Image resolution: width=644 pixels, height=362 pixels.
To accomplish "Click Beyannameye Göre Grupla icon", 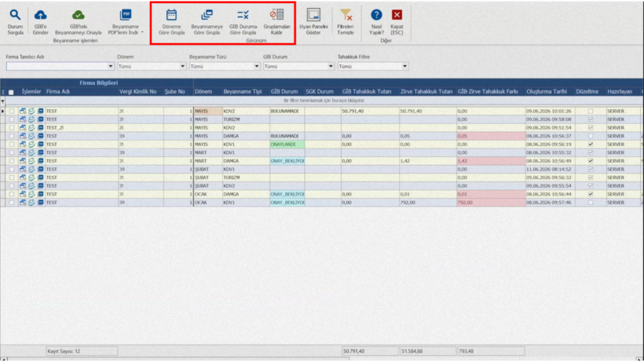I will click(x=207, y=15).
